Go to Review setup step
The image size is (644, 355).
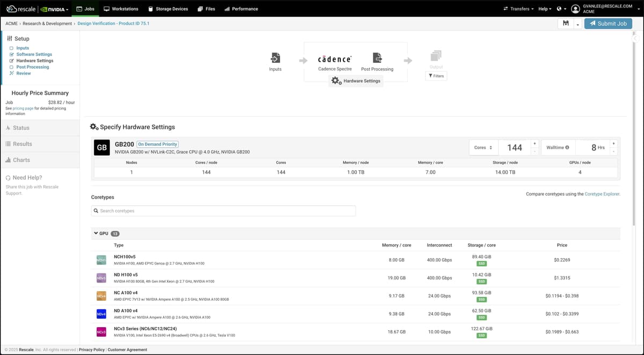click(x=24, y=74)
